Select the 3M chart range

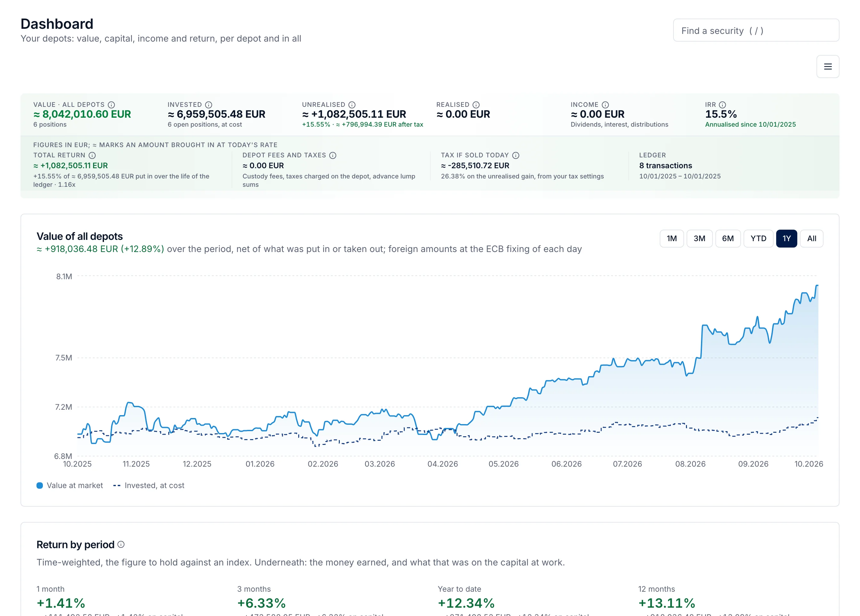click(699, 239)
